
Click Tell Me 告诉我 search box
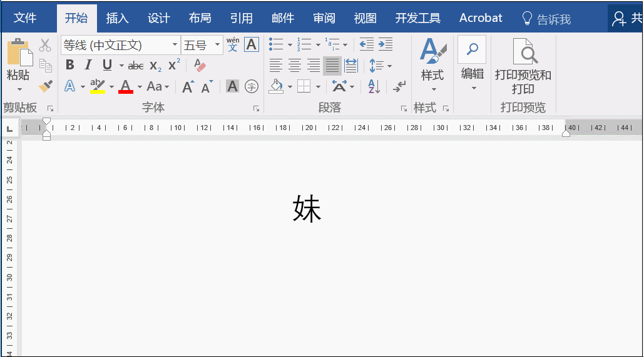546,19
